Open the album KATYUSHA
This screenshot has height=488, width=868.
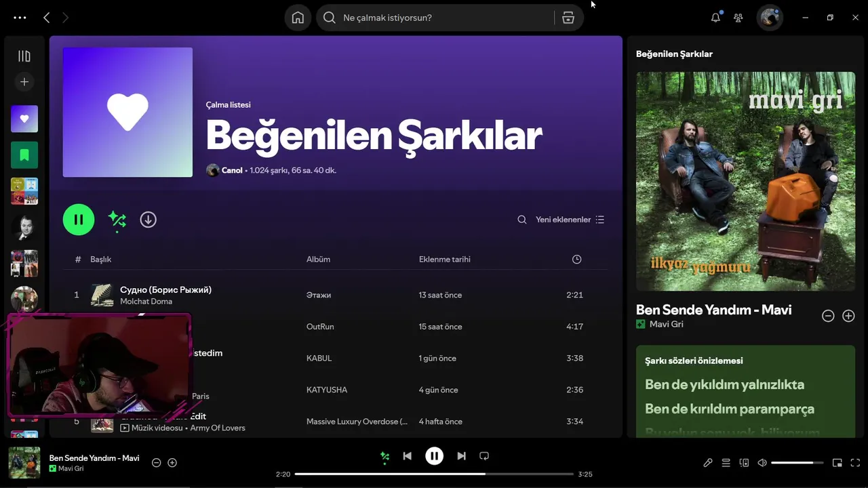(327, 390)
